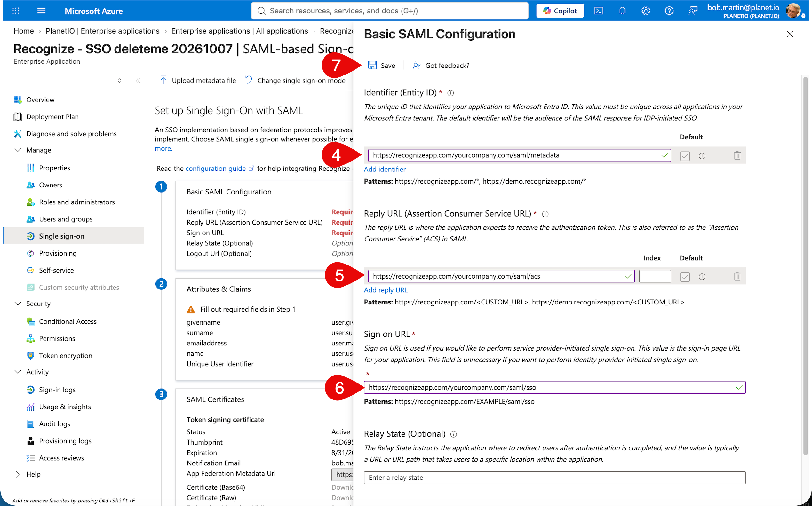Collapse the Manage section in sidebar
Image resolution: width=812 pixels, height=506 pixels.
(x=18, y=150)
